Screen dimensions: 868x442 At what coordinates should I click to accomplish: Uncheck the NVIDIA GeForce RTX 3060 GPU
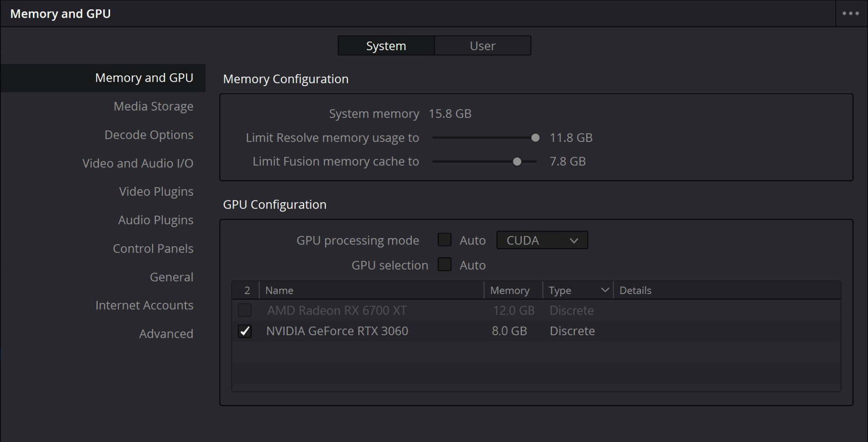click(x=245, y=331)
